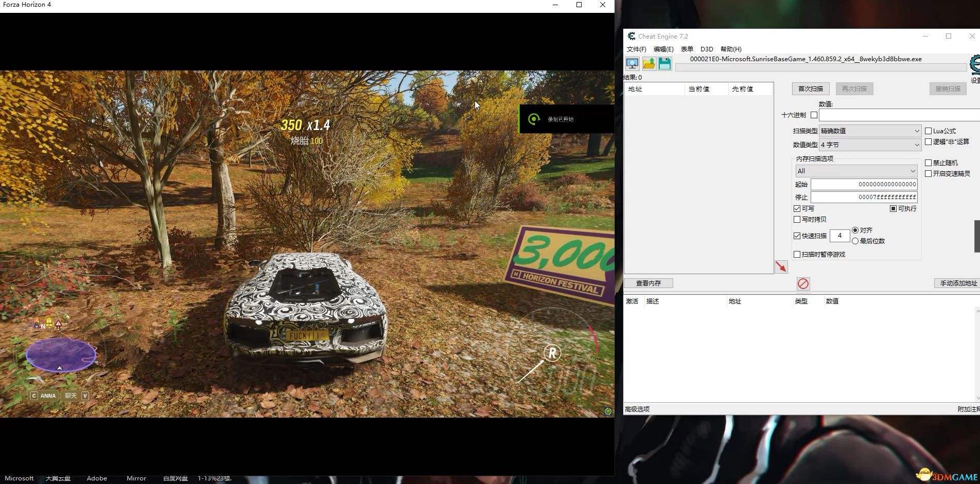980x484 pixels.
Task: Select the alignment radio button
Action: [855, 230]
